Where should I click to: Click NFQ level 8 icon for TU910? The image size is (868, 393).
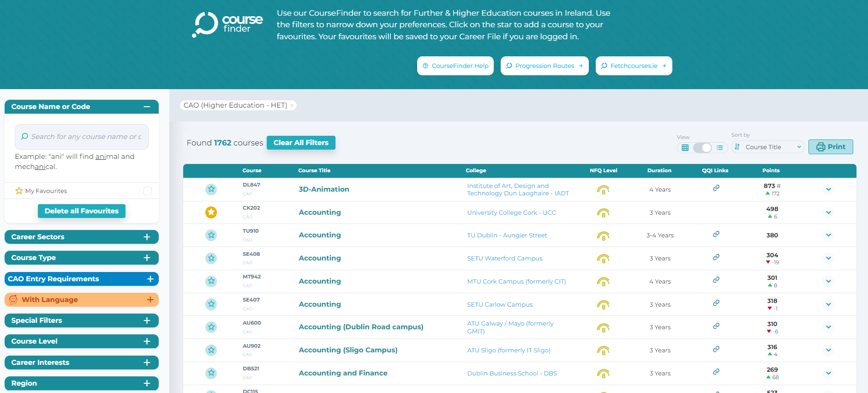tap(603, 236)
